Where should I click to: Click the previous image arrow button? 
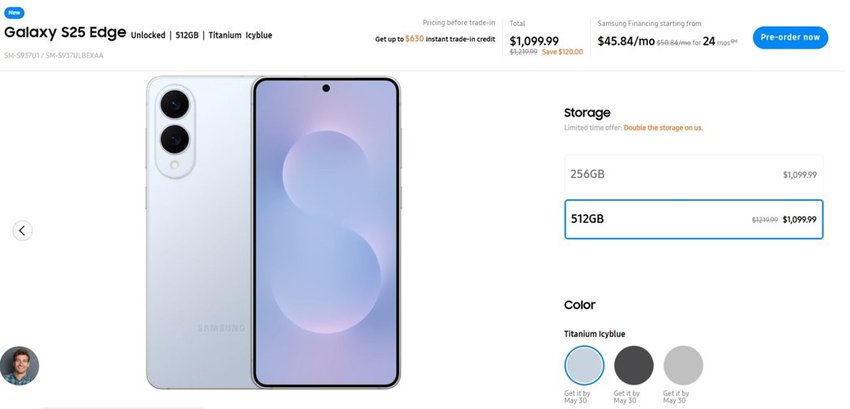point(23,230)
